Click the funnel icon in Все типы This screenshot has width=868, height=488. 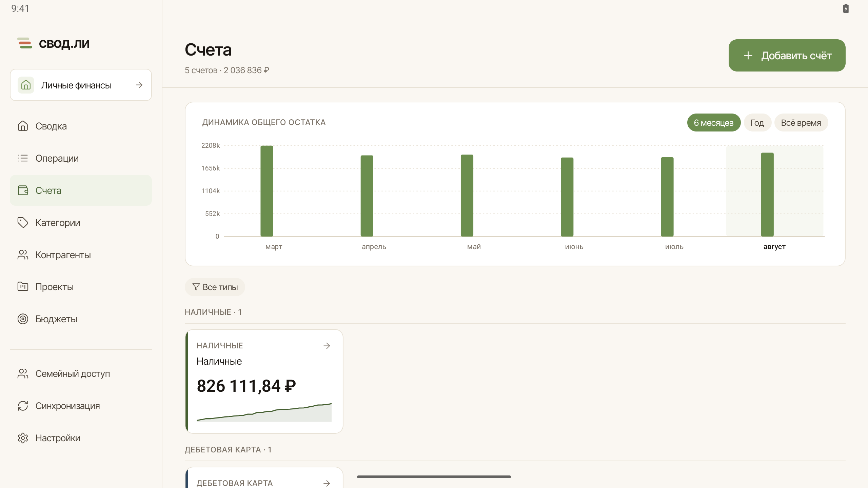click(x=196, y=287)
